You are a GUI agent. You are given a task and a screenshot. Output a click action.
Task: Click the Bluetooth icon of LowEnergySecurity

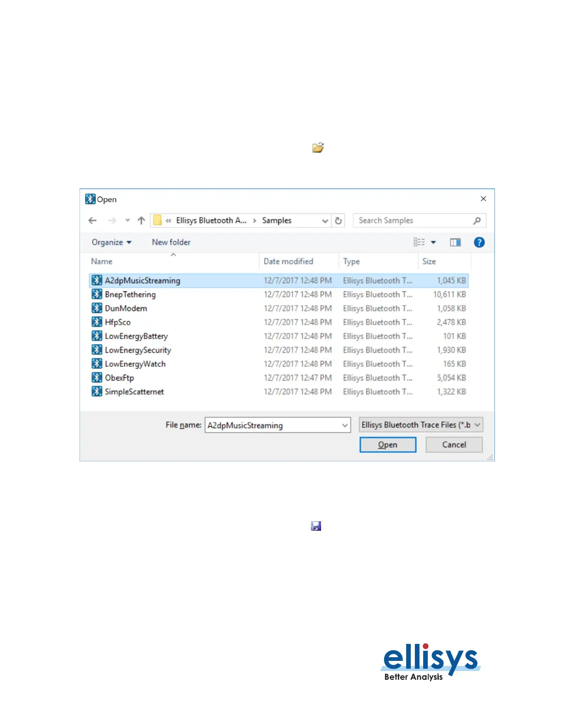(x=97, y=349)
